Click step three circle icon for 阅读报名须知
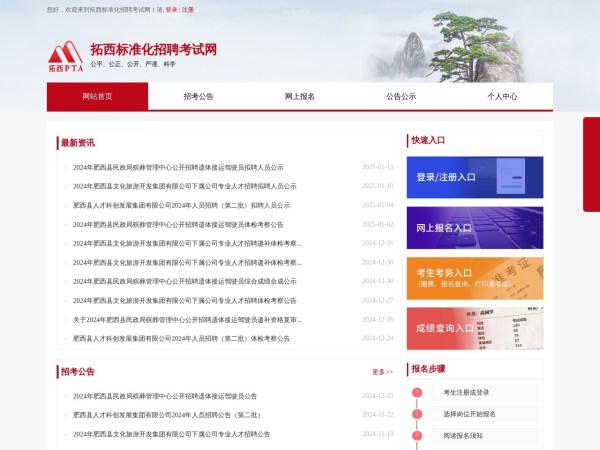The width and height of the screenshot is (600, 450). [x=417, y=435]
